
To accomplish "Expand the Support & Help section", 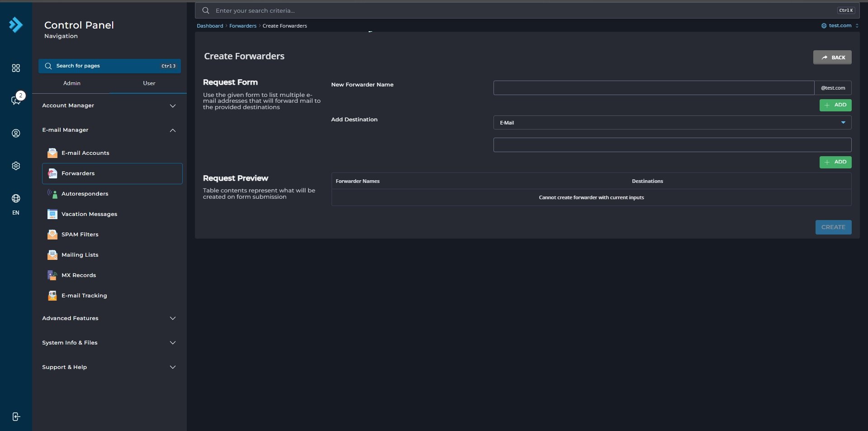I will click(109, 367).
